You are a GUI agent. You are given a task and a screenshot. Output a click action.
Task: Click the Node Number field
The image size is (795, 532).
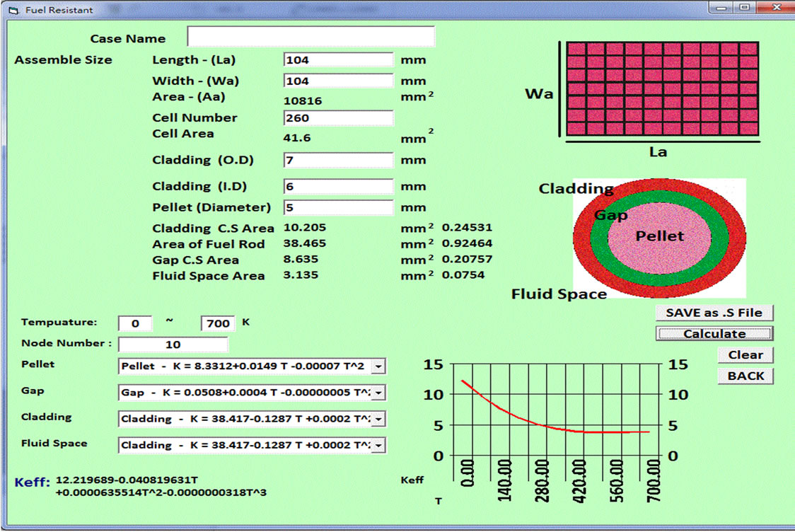click(x=173, y=345)
